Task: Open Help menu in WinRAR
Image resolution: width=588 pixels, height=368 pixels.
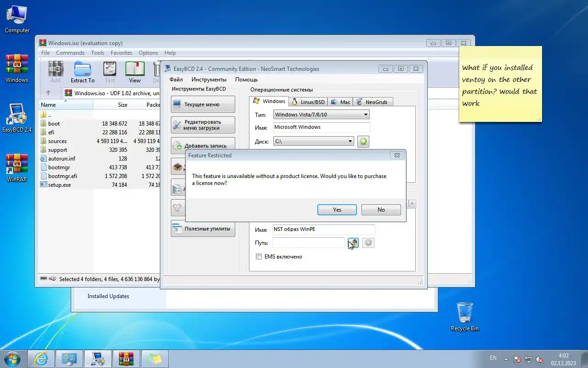Action: coord(170,53)
